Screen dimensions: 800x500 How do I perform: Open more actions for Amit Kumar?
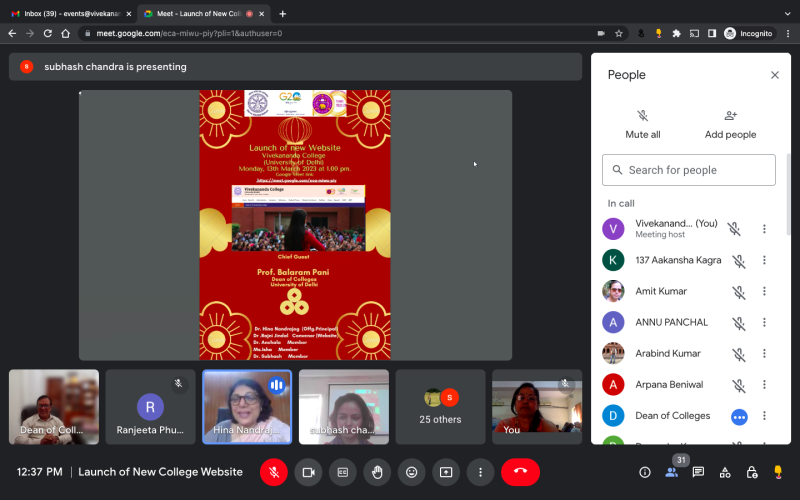764,292
